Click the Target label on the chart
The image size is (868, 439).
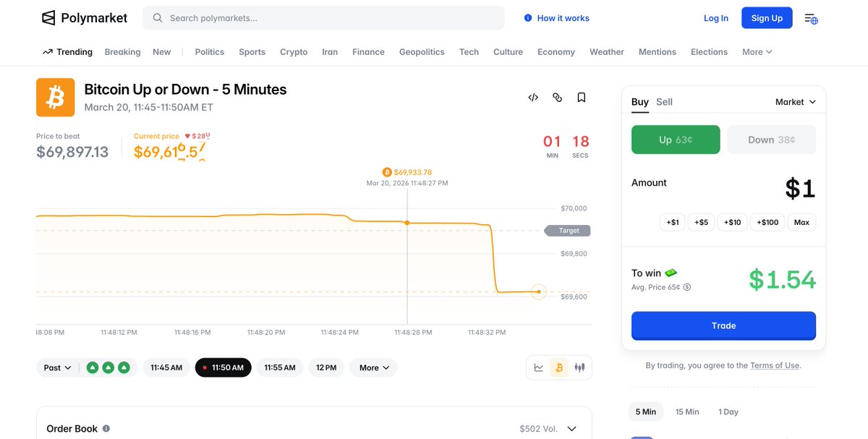click(568, 231)
